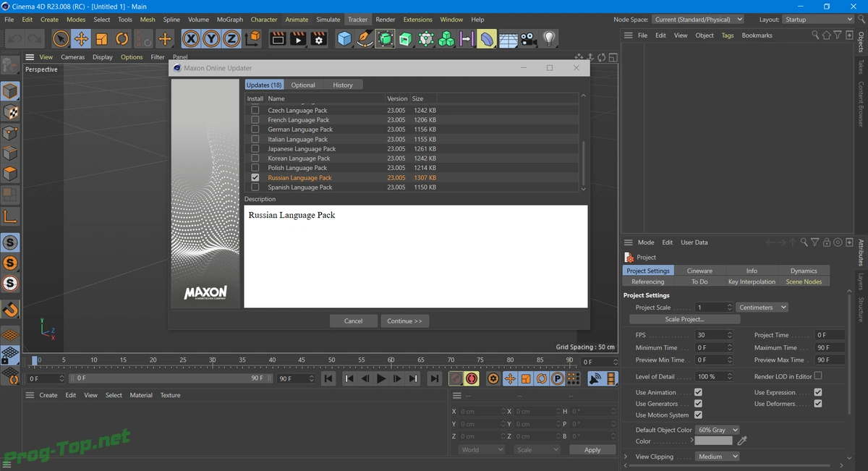
Task: Jump to end of animation
Action: click(434, 378)
